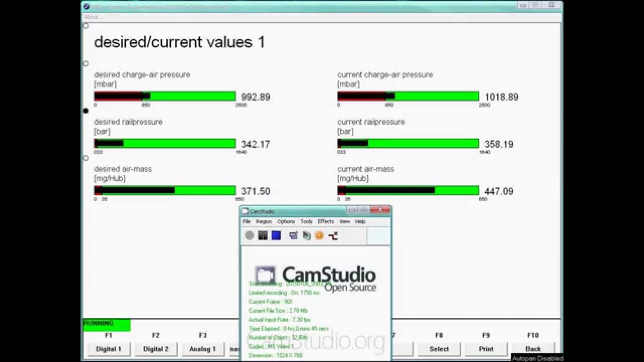Viewport: 644px width, 362px height.
Task: Open the Effects menu in CamStudio
Action: [326, 222]
